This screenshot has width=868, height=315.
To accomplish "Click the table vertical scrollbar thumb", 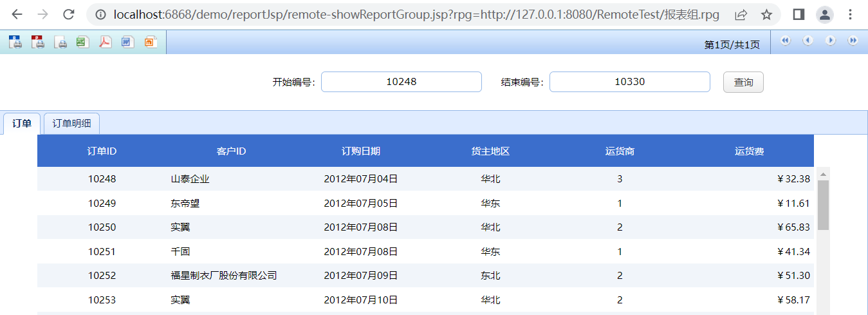I will 823,205.
